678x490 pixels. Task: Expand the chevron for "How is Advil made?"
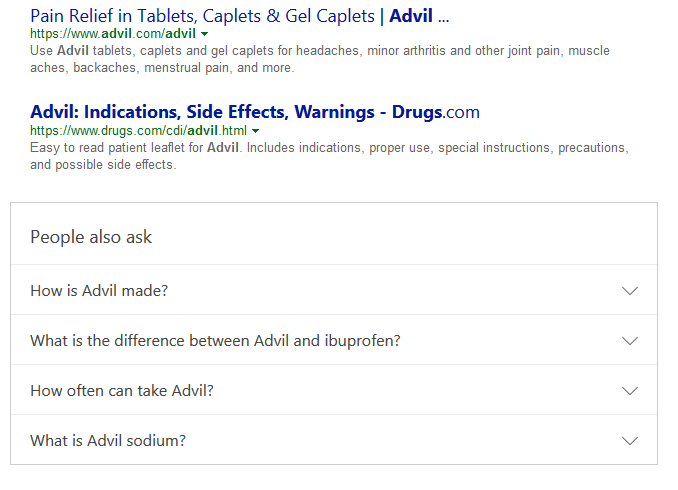click(x=629, y=291)
